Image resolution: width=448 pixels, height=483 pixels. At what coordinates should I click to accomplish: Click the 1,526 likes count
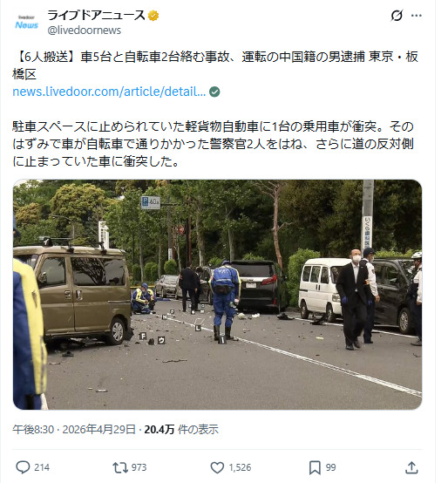(x=240, y=467)
